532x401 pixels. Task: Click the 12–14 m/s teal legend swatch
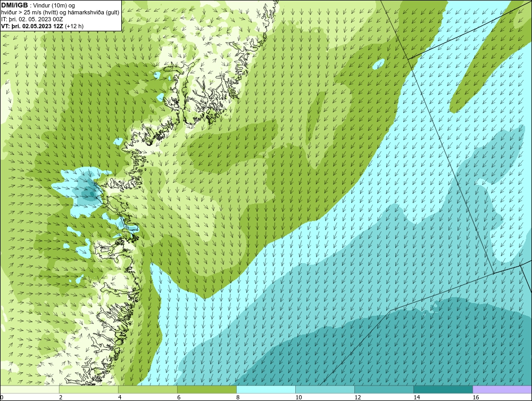click(384, 389)
